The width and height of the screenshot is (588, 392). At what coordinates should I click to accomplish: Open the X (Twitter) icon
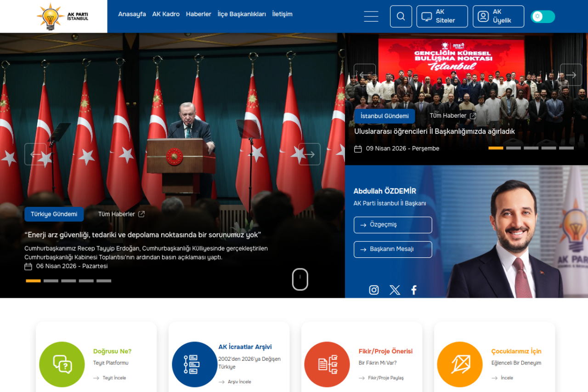coord(395,290)
